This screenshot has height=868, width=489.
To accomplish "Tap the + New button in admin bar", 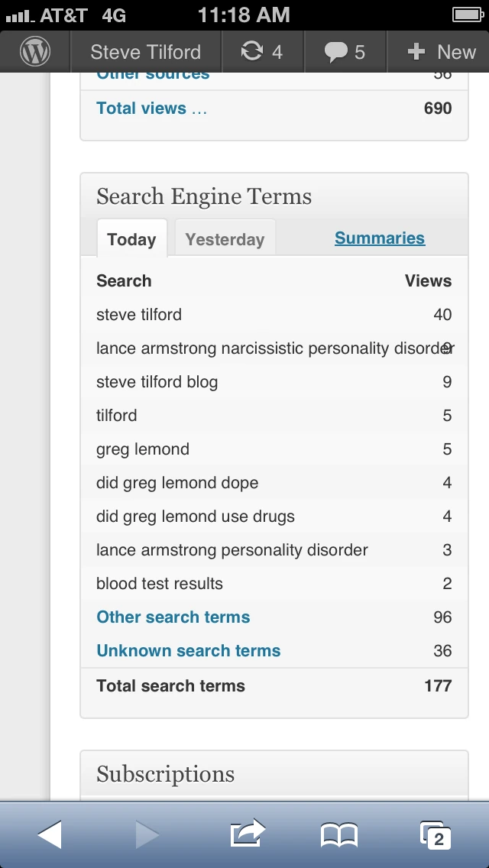I will [439, 51].
